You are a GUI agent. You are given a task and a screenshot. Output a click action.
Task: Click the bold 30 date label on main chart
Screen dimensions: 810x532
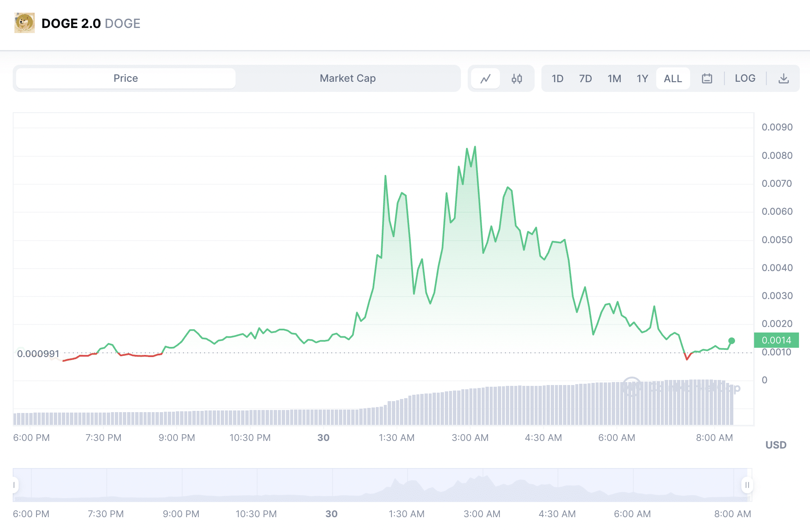point(323,438)
